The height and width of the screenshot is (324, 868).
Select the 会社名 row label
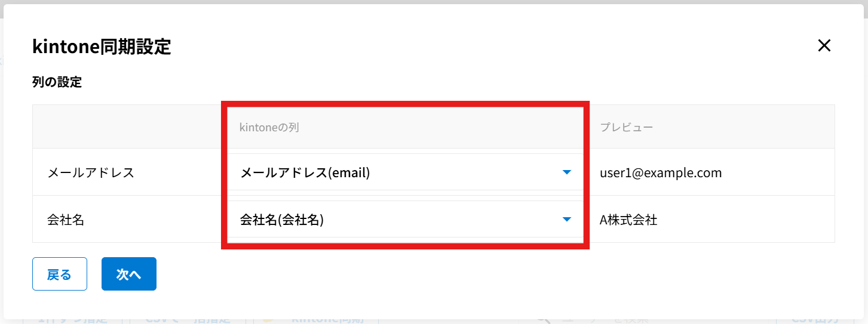[x=66, y=220]
